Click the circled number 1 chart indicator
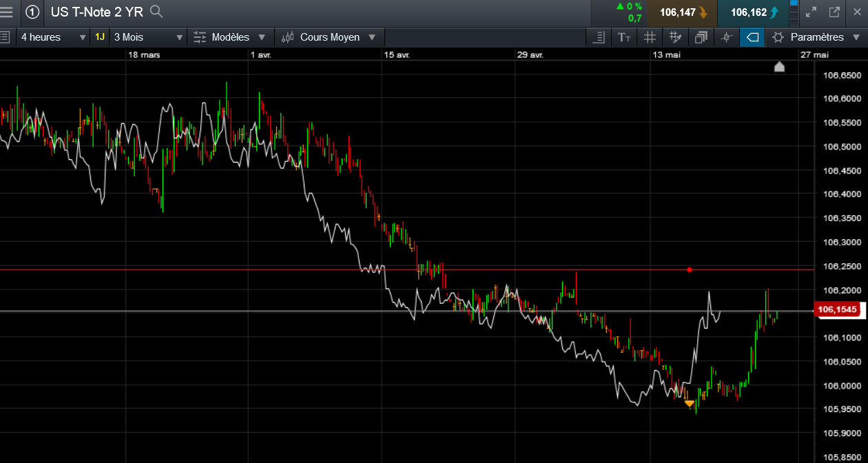 tap(32, 12)
